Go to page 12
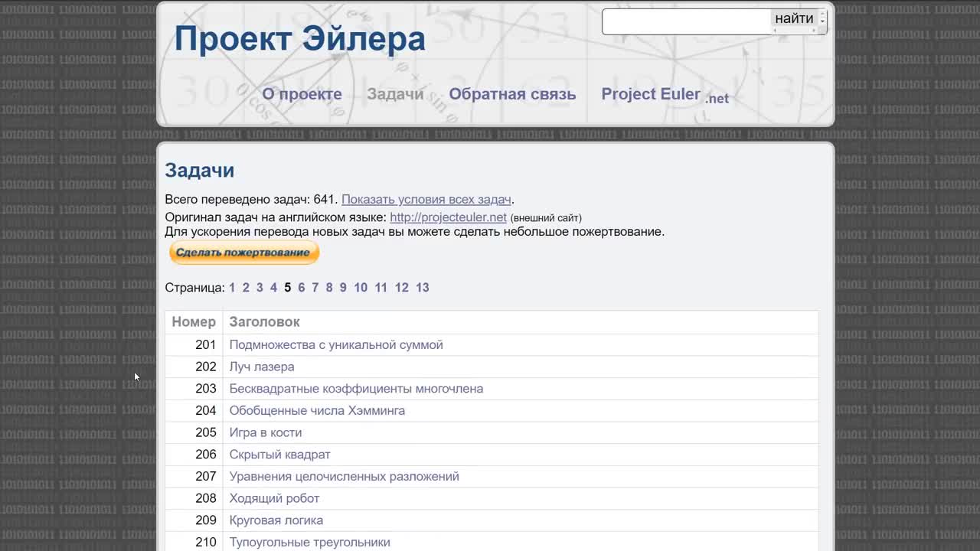Screen dimensions: 980x551 [x=402, y=288]
